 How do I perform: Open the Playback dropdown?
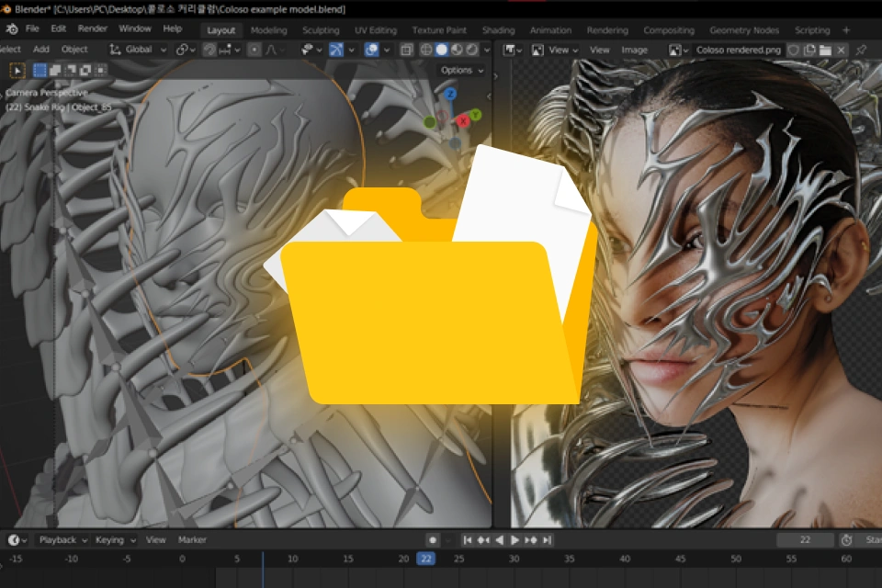(x=63, y=540)
